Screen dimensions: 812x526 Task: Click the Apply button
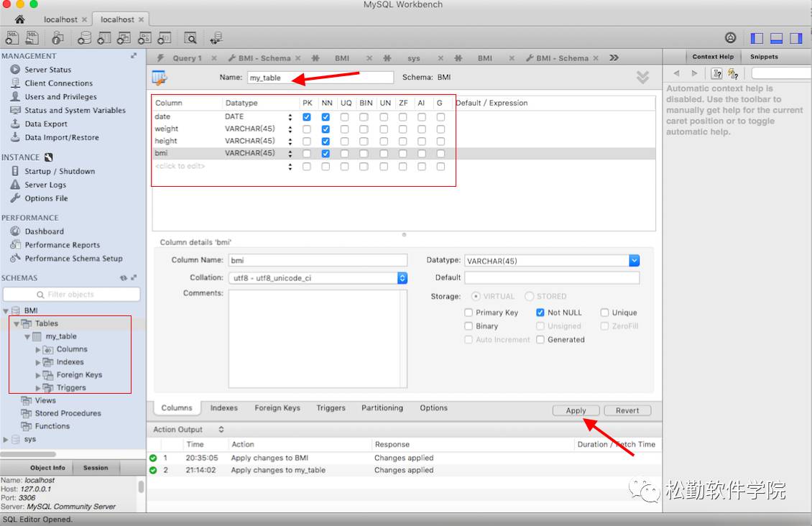(x=576, y=410)
